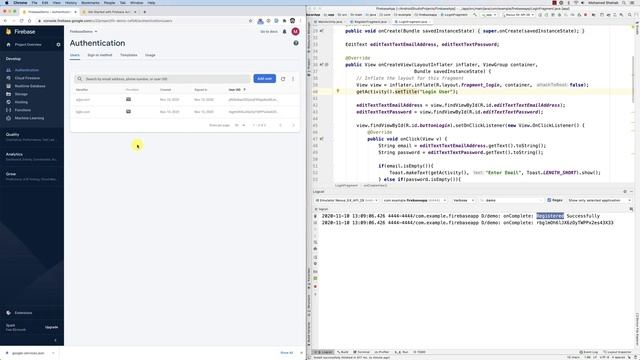The height and width of the screenshot is (360, 640).
Task: Collapse the Firebase sidebar with chevron
Action: tap(56, 340)
